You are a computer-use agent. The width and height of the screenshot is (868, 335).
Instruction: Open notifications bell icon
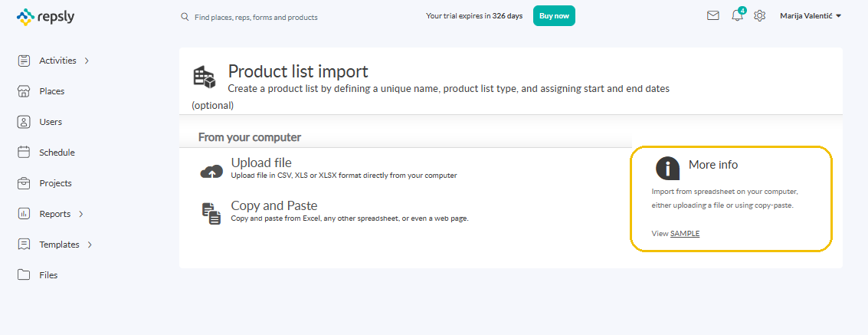(737, 16)
